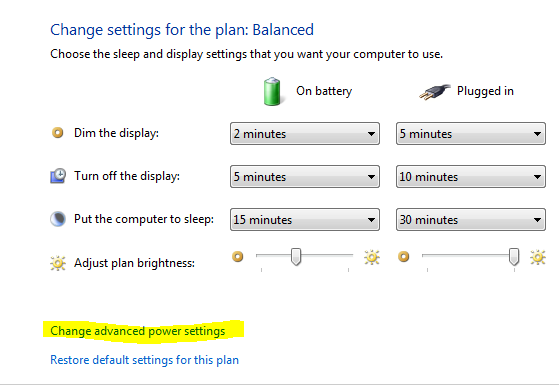This screenshot has height=386, width=559.
Task: Expand the Turn off display 10 minutes dropdown
Action: click(471, 176)
